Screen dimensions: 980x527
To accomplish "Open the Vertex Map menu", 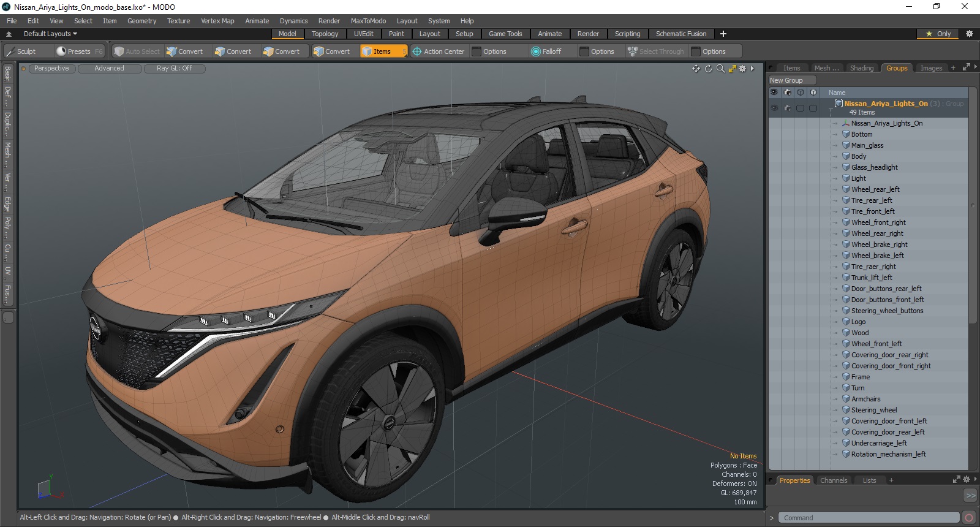I will point(217,21).
